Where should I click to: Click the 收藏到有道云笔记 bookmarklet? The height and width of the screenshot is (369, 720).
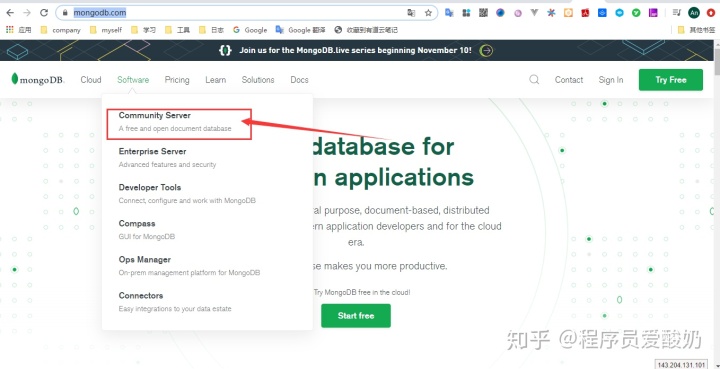(366, 30)
